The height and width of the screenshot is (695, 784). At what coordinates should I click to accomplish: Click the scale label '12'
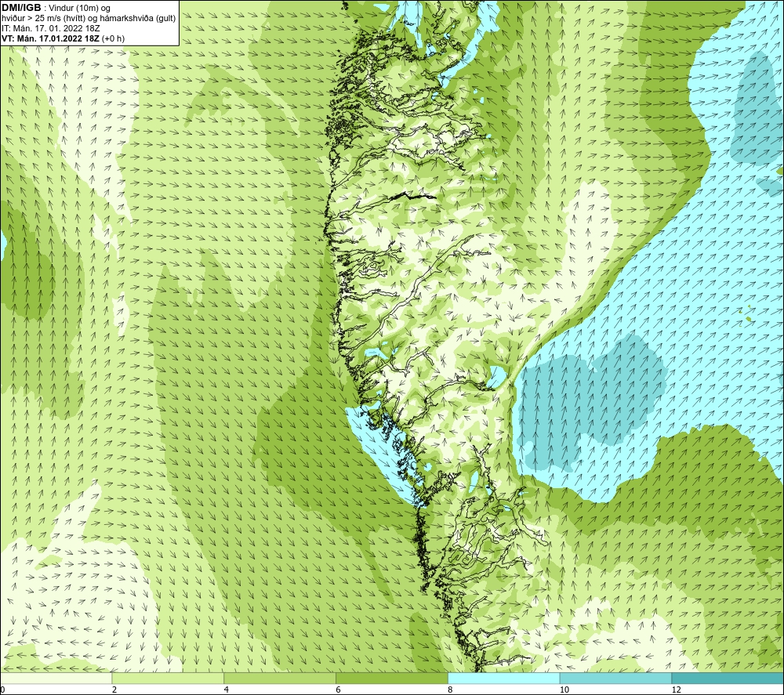point(677,690)
